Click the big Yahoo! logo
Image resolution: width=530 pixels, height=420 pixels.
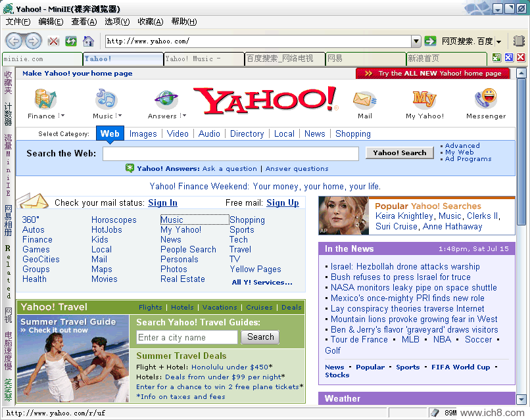[266, 100]
